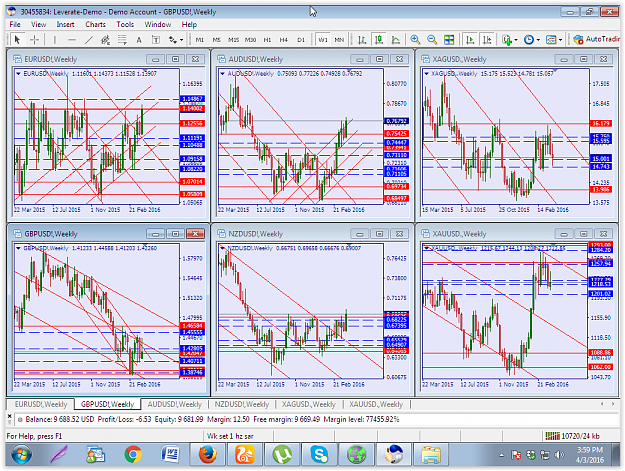Screen dimensions: 625x471
Task: Open the Help menu
Action: pyautogui.click(x=189, y=24)
